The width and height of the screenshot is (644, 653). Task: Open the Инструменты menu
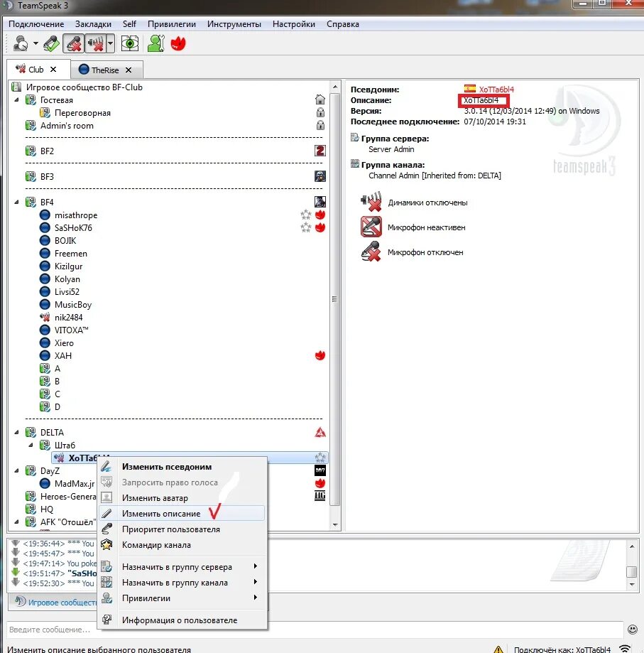click(x=234, y=24)
